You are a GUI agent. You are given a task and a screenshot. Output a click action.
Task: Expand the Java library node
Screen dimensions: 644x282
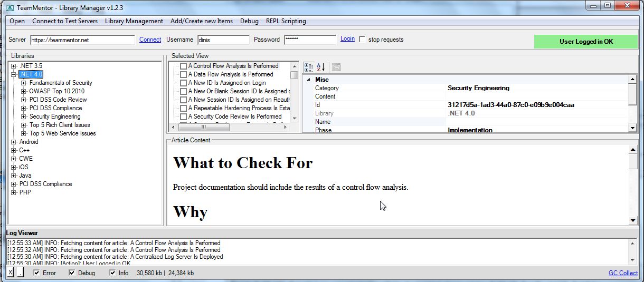click(x=14, y=176)
